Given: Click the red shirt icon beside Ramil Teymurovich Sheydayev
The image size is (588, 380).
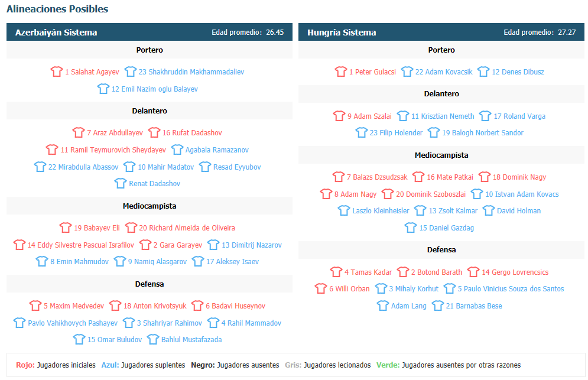Looking at the screenshot, I should 52,150.
